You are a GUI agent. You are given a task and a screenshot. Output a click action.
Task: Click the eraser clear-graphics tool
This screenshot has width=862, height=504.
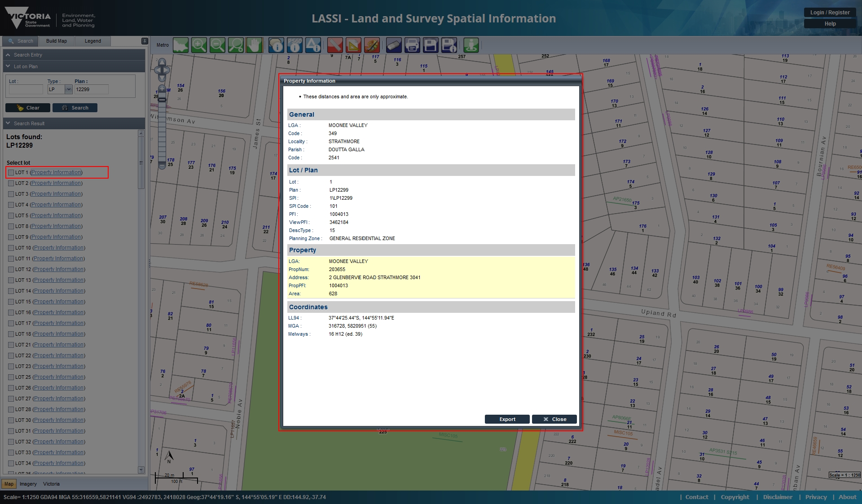pos(394,45)
